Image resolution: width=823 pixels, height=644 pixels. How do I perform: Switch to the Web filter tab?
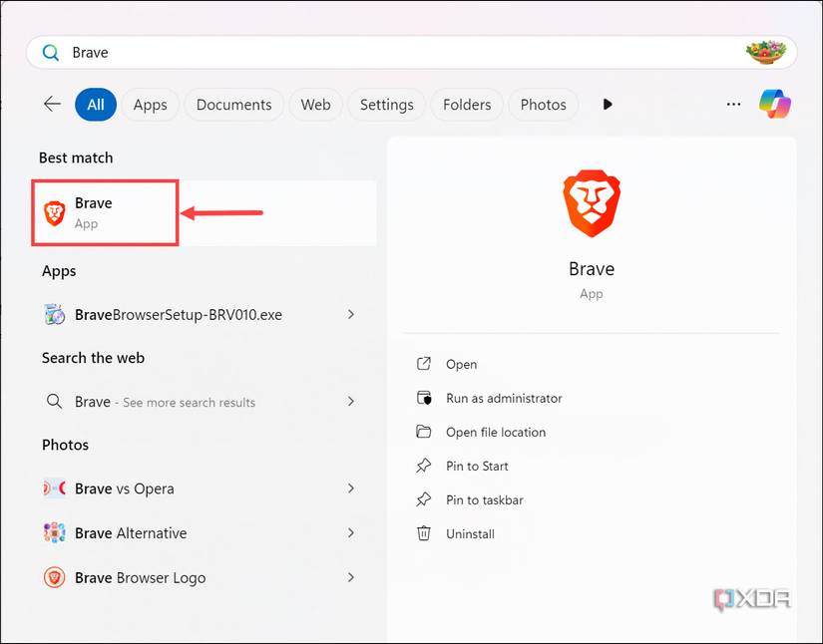click(x=315, y=105)
